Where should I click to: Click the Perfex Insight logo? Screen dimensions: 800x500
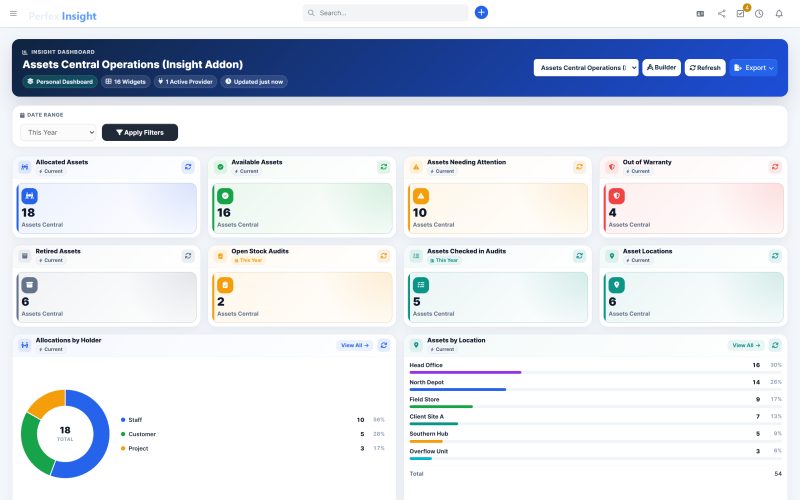click(x=62, y=16)
